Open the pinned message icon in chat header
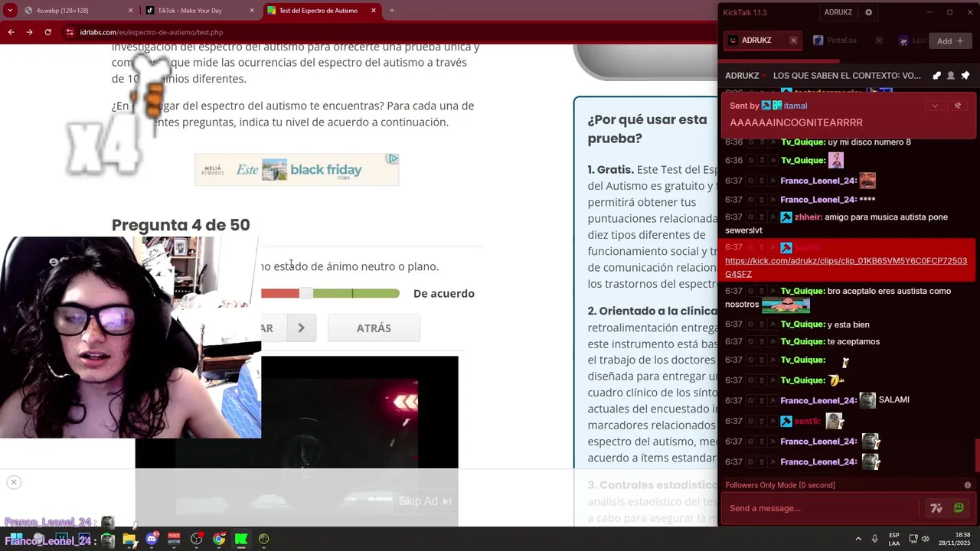This screenshot has width=980, height=551. tap(965, 76)
